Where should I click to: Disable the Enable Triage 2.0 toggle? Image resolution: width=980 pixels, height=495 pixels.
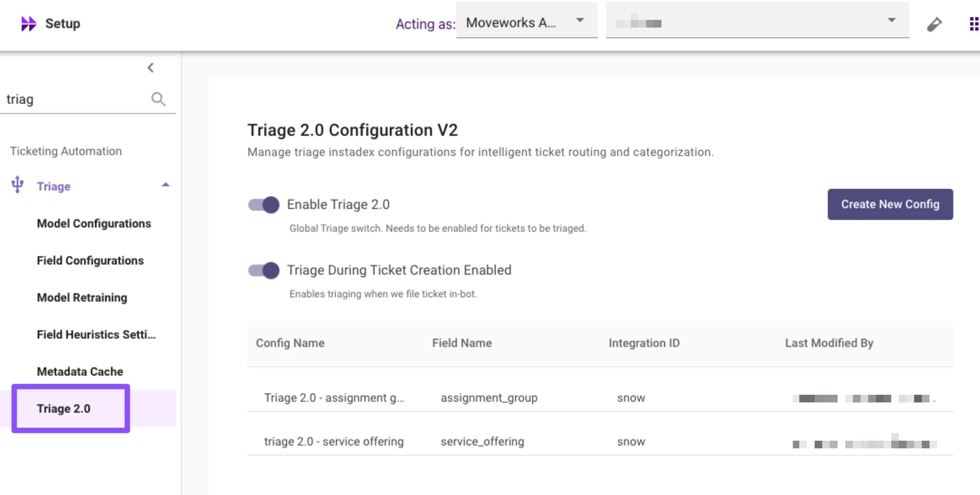[264, 205]
